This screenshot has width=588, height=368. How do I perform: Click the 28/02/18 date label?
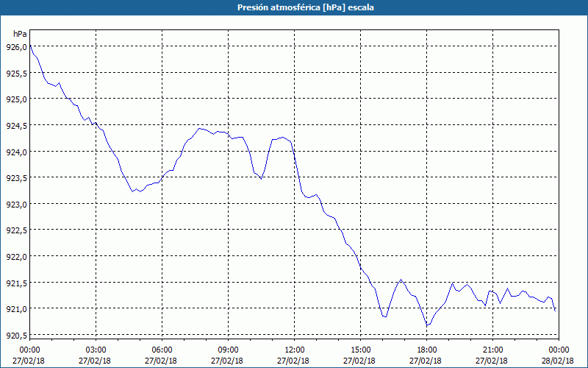pos(559,361)
